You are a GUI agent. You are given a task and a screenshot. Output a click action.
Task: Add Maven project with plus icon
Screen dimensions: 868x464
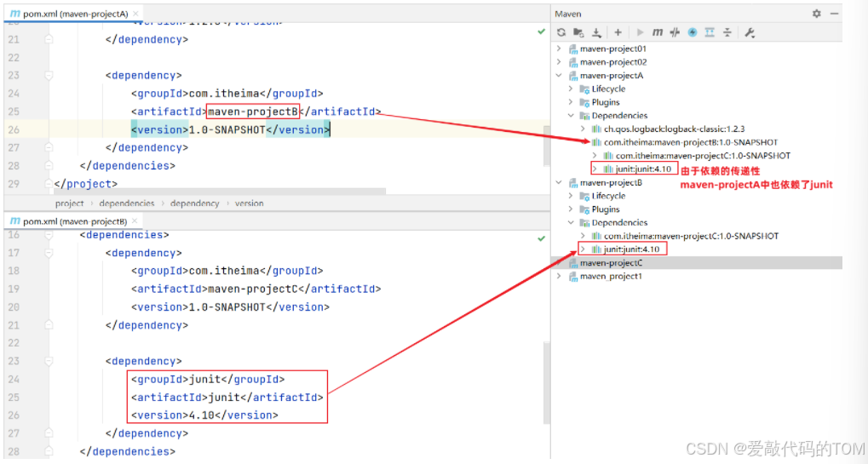[618, 32]
